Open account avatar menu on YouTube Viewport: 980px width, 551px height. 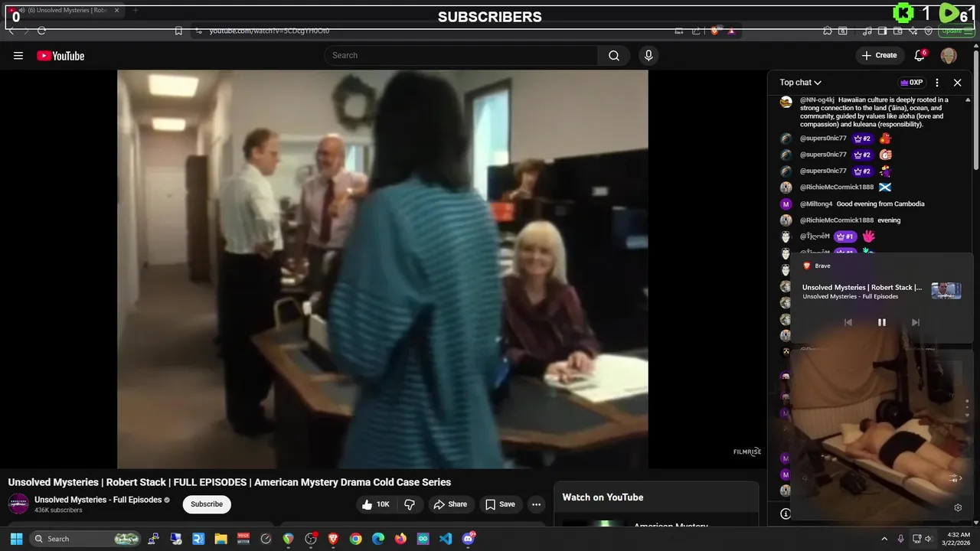pyautogui.click(x=949, y=55)
